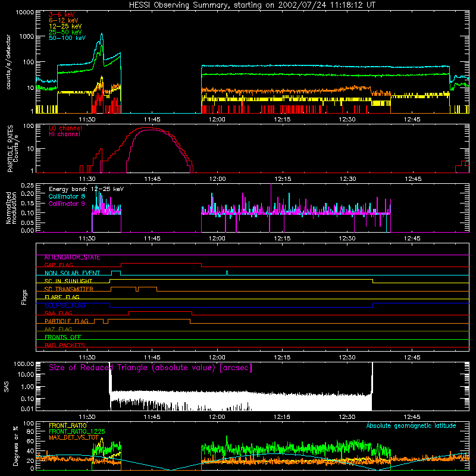Click the 10000 value on the counts axis

point(25,12)
